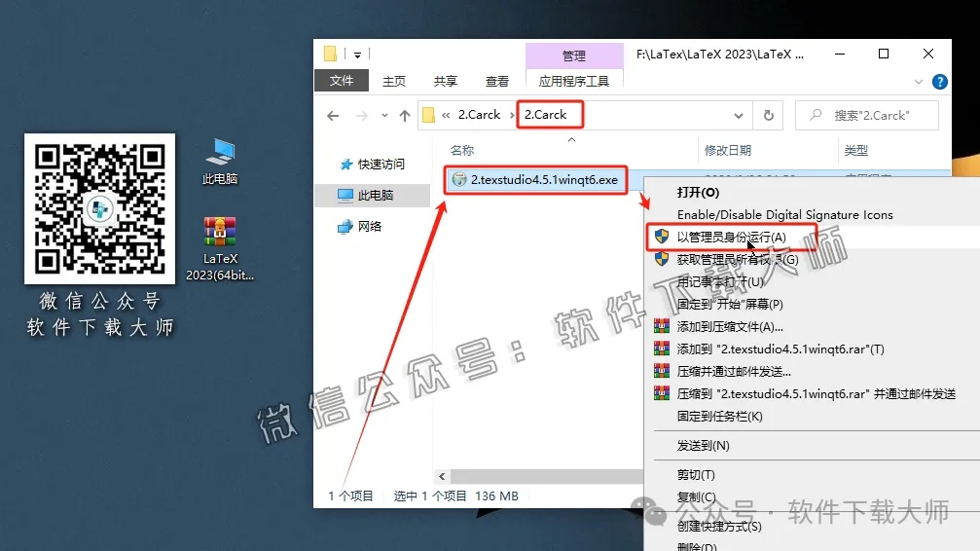The height and width of the screenshot is (551, 980).
Task: Choose 压缩到 rar 并通过邮件发送 entry
Action: [817, 394]
